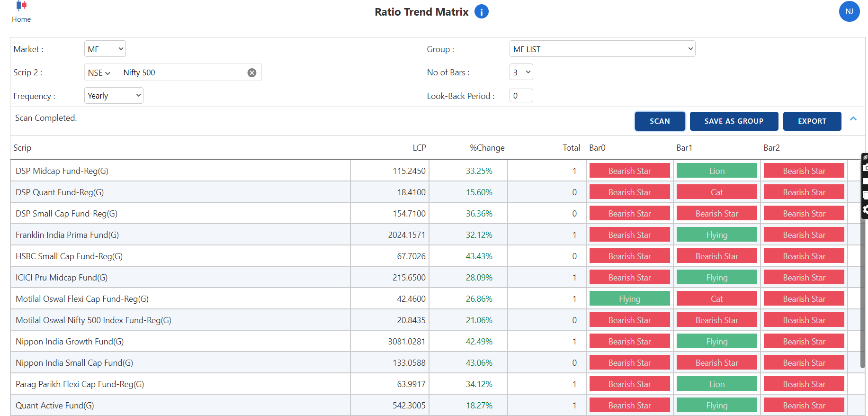868x416 pixels.
Task: Sort by the Bar2 column header
Action: pos(771,148)
